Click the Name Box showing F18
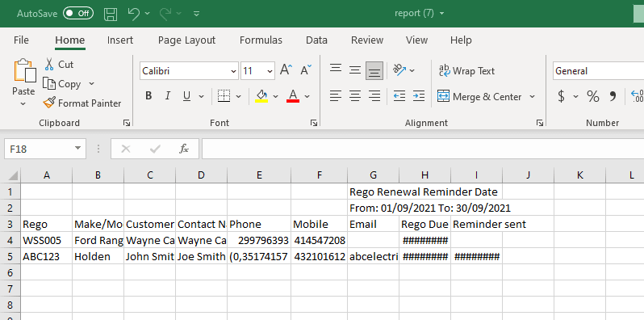The width and height of the screenshot is (644, 320). coord(40,149)
